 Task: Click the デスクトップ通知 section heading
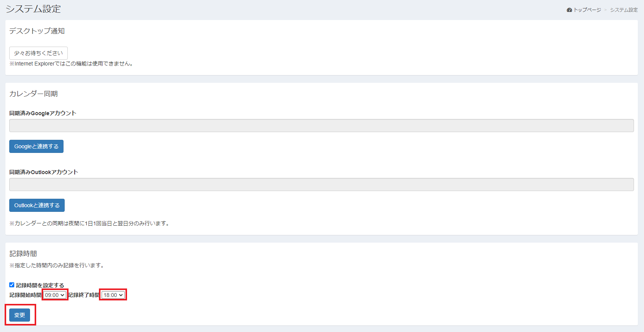point(37,31)
